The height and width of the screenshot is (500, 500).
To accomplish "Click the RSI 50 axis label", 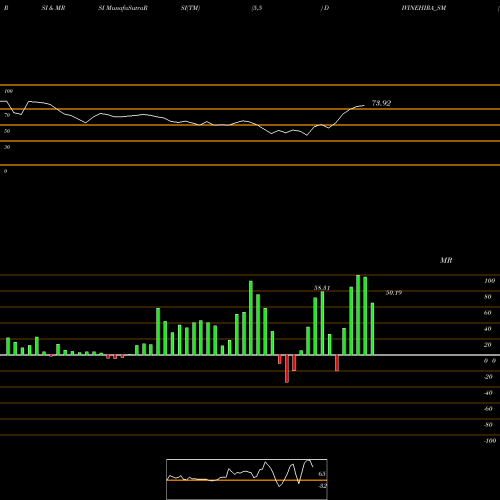I will (x=7, y=131).
